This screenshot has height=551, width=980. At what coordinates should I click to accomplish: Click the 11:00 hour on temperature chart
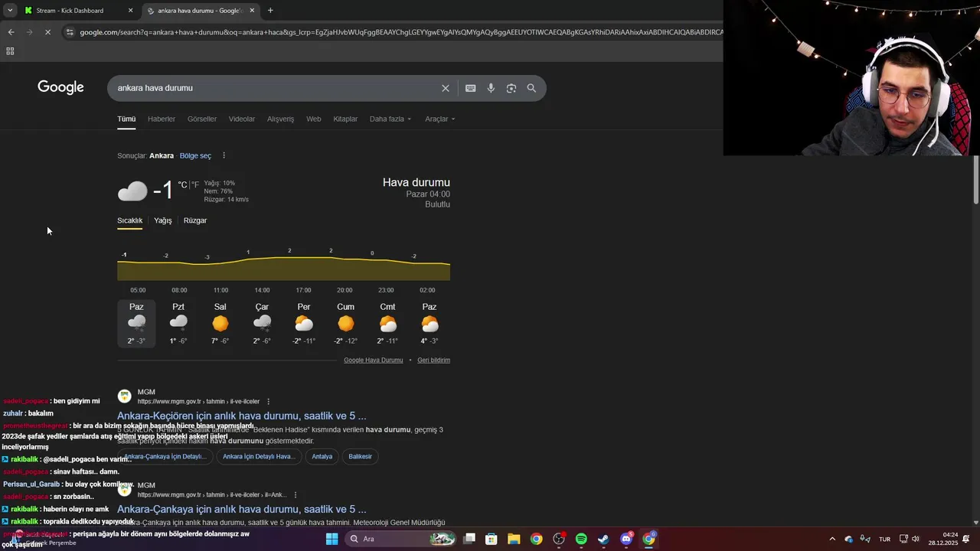[220, 290]
